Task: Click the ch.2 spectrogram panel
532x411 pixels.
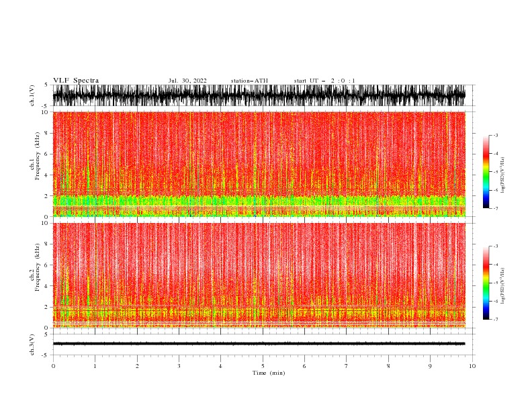Action: [259, 275]
